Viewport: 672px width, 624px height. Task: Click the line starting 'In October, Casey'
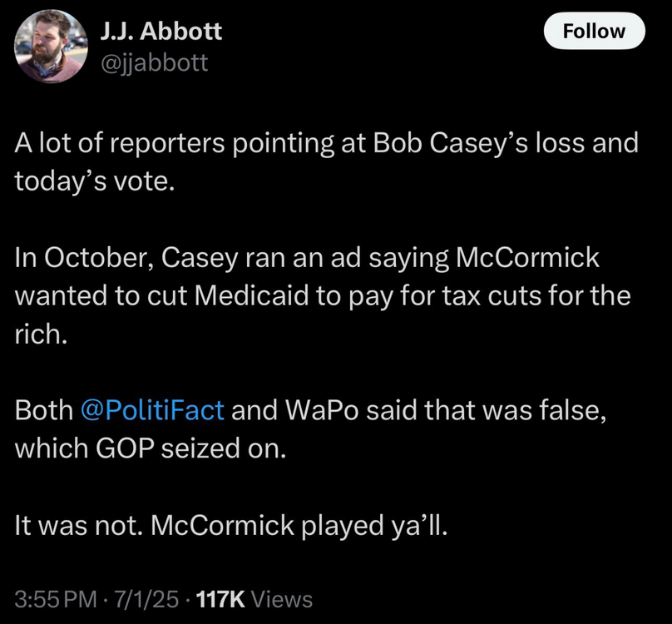[306, 257]
